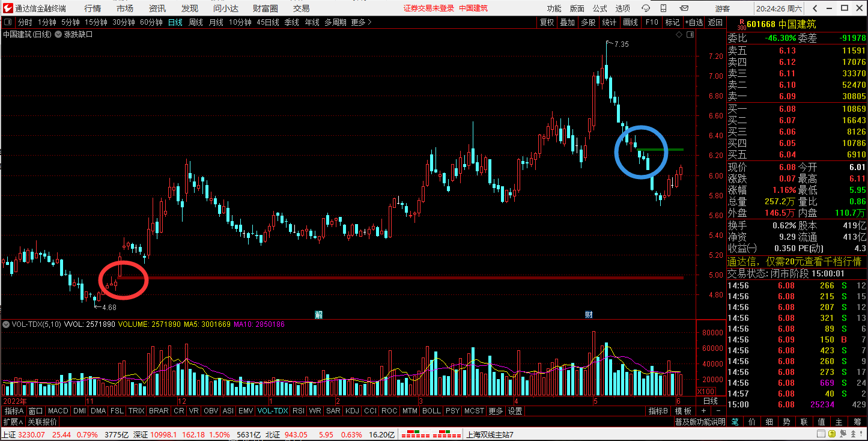This screenshot has height=441, width=868.
Task: Toggle the BOLL indicator tab
Action: point(431,412)
